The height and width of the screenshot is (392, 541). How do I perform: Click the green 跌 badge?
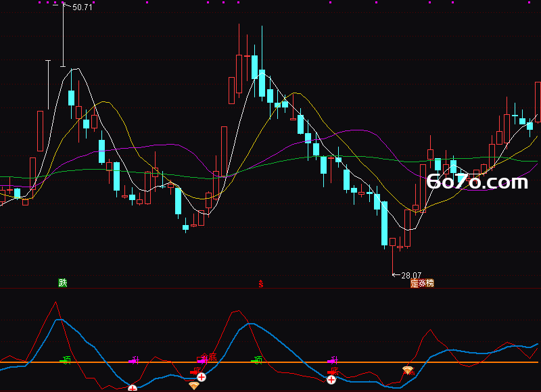(x=62, y=283)
